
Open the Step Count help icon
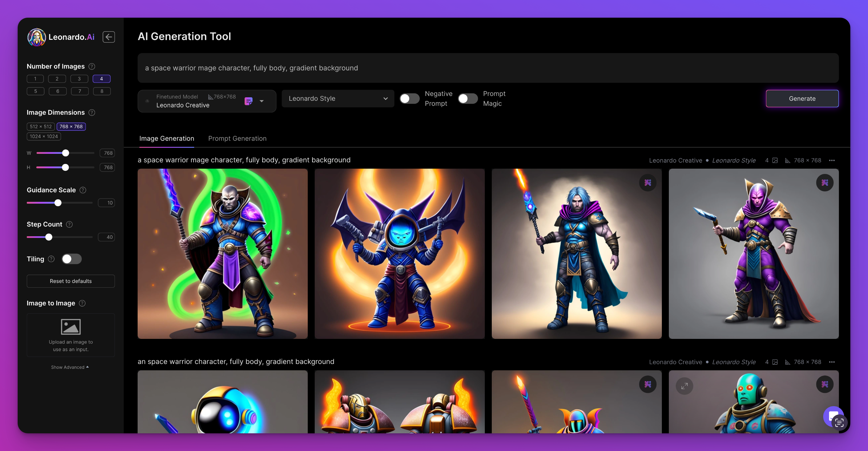click(x=69, y=225)
